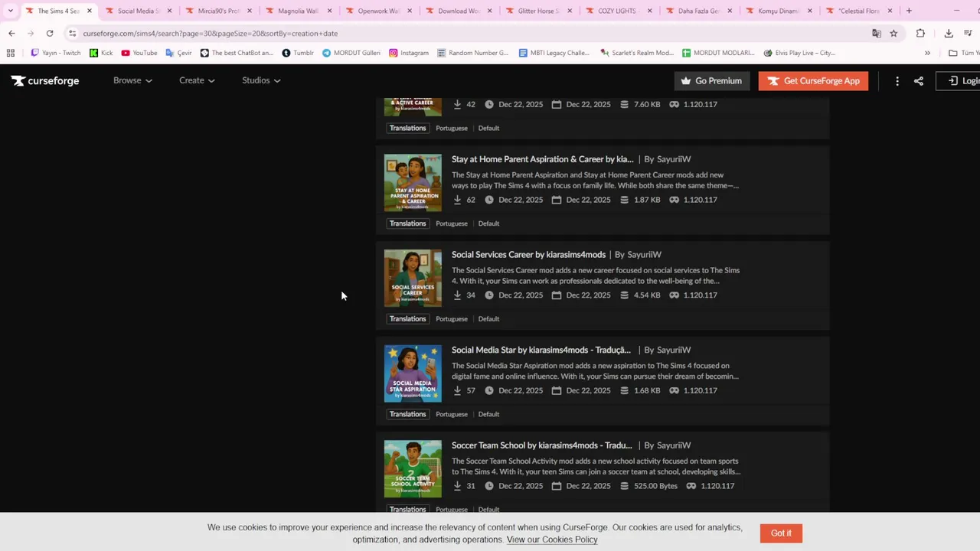Open the three-dot more options menu
This screenshot has width=980, height=551.
click(x=897, y=80)
